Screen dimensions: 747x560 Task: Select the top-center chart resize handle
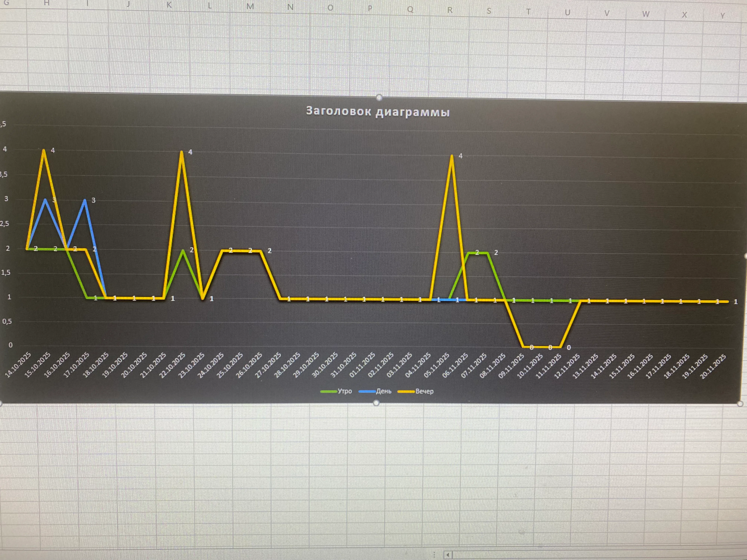(x=379, y=98)
